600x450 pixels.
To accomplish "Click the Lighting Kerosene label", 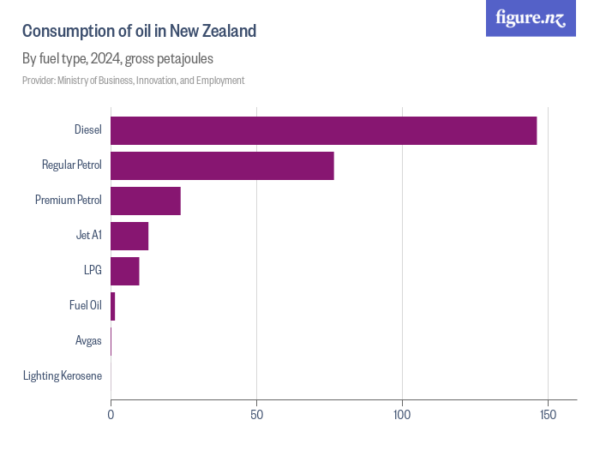I will [63, 376].
